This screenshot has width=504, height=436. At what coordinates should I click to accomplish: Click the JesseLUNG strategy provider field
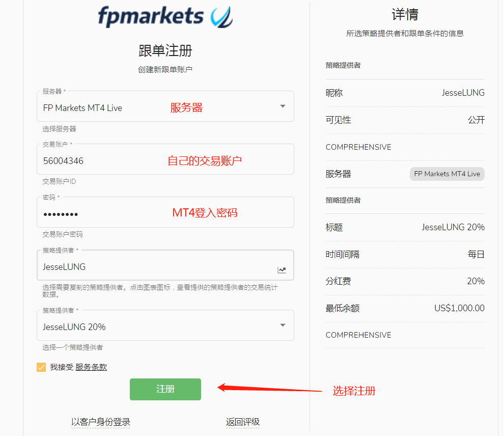click(165, 265)
